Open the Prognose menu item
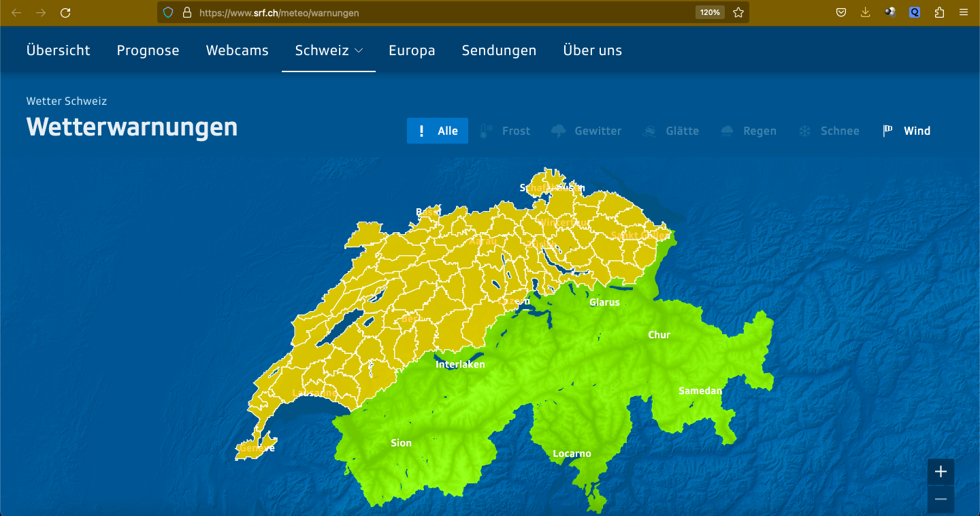 click(148, 50)
